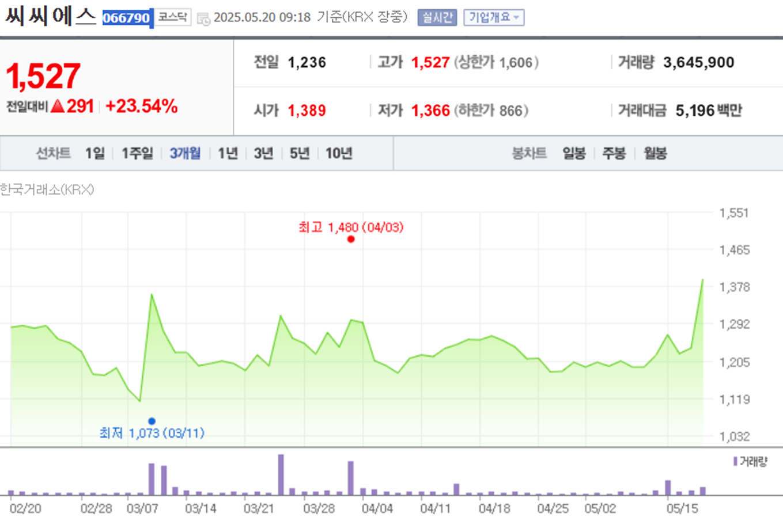
Task: Click the tallest purple volume bar
Action: point(281,474)
